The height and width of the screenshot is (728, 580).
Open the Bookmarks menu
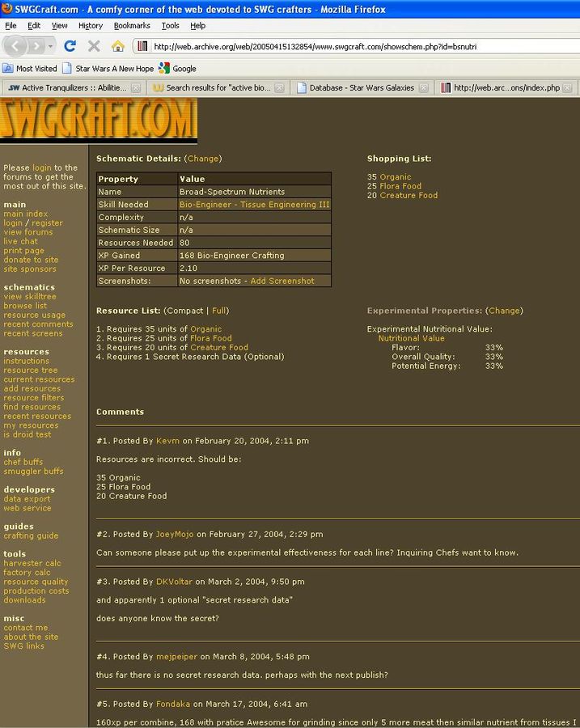point(132,26)
